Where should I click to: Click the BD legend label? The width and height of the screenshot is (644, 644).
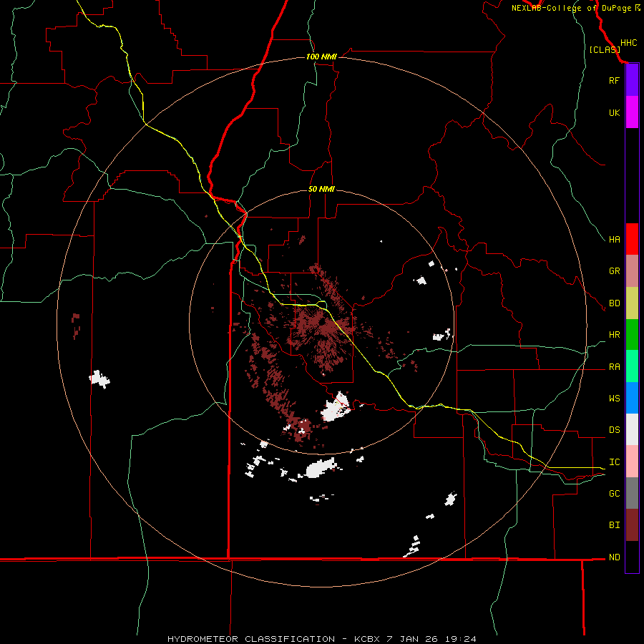(614, 303)
